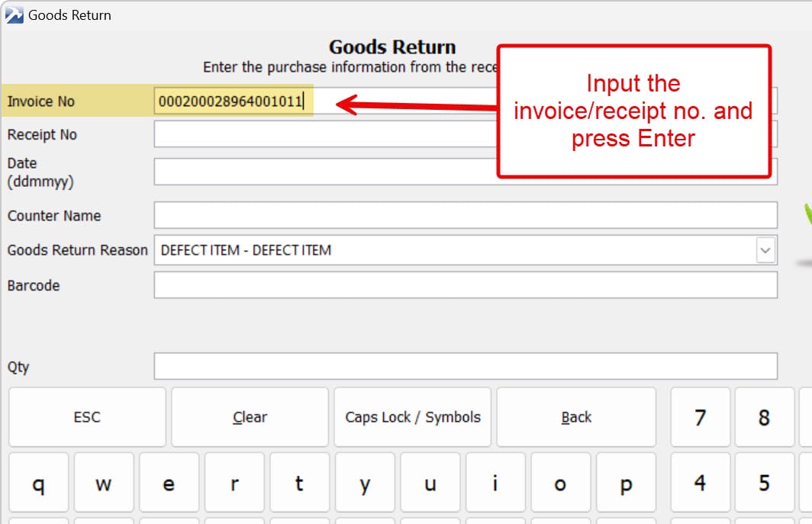Tap the number 7 key
Screen dimensions: 812x524
pos(700,417)
